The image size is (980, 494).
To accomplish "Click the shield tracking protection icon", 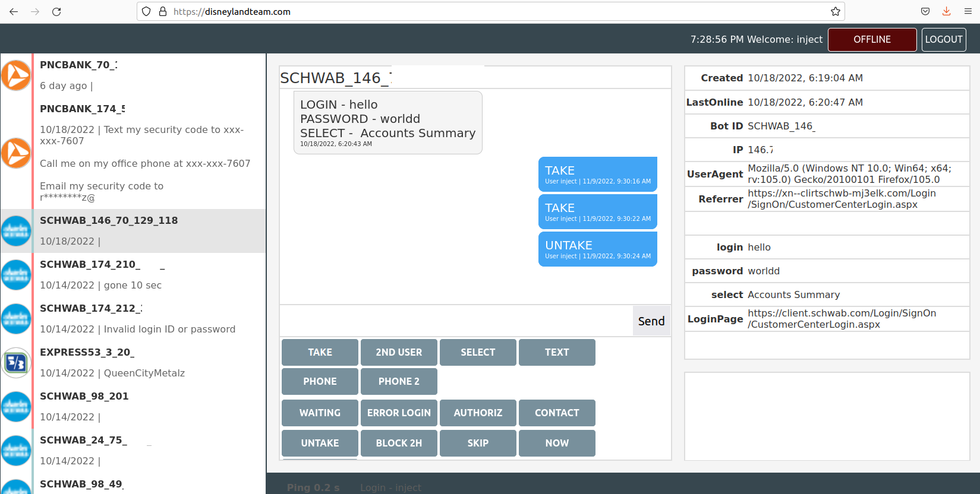I will [x=146, y=11].
